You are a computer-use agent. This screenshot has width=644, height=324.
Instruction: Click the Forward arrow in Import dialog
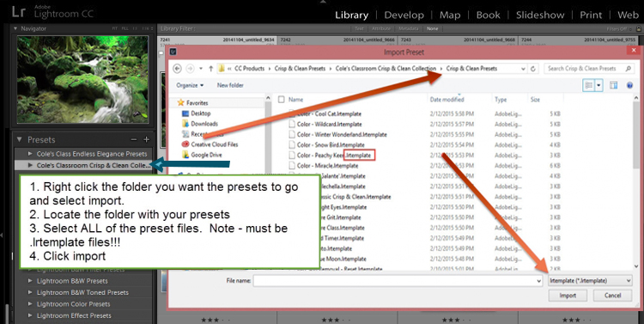(190, 69)
